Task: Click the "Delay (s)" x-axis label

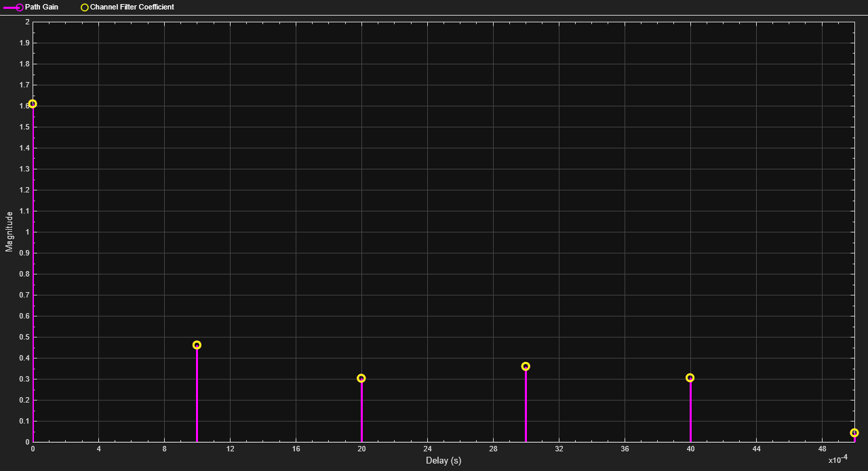Action: 443,461
